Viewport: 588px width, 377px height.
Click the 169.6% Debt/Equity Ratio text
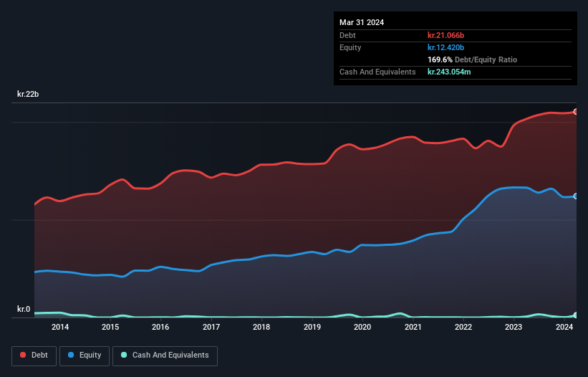click(x=472, y=59)
